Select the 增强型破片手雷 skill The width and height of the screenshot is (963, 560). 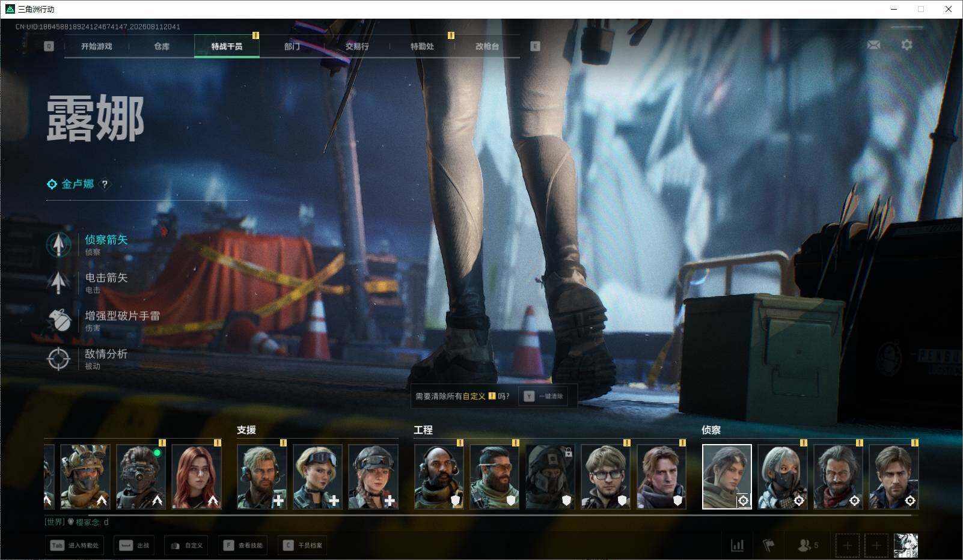[x=103, y=321]
